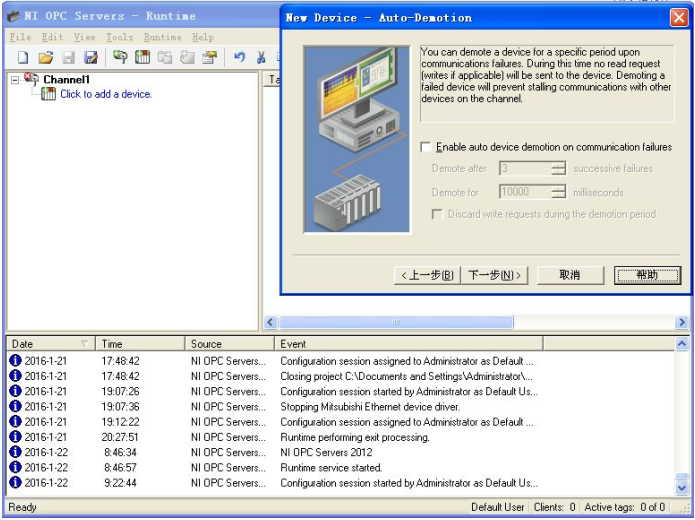Click the grayed New Tag Group icon

(x=165, y=57)
